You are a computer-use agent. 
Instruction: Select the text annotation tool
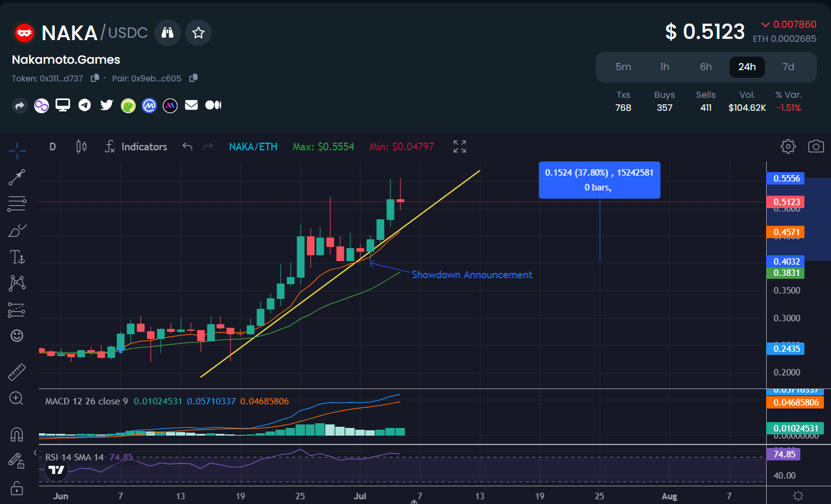[x=17, y=257]
